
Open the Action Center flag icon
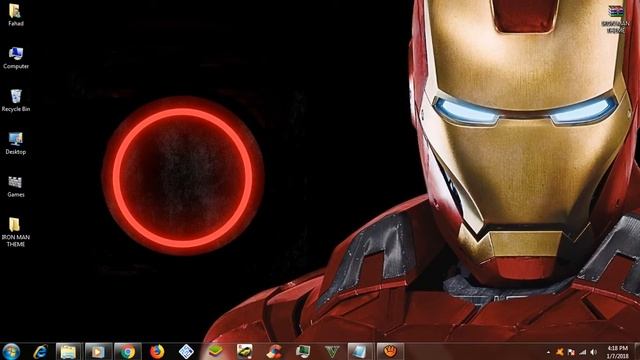click(571, 352)
